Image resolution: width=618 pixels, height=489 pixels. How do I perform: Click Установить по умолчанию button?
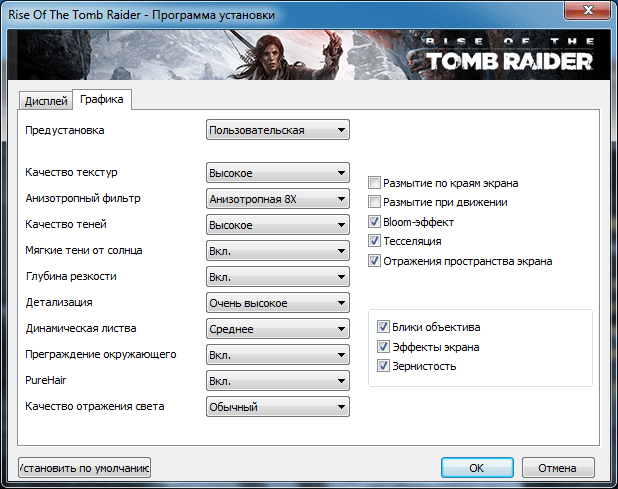click(84, 468)
